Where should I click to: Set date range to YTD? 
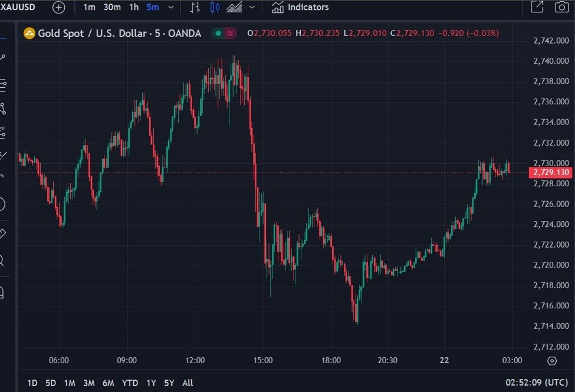pyautogui.click(x=130, y=383)
